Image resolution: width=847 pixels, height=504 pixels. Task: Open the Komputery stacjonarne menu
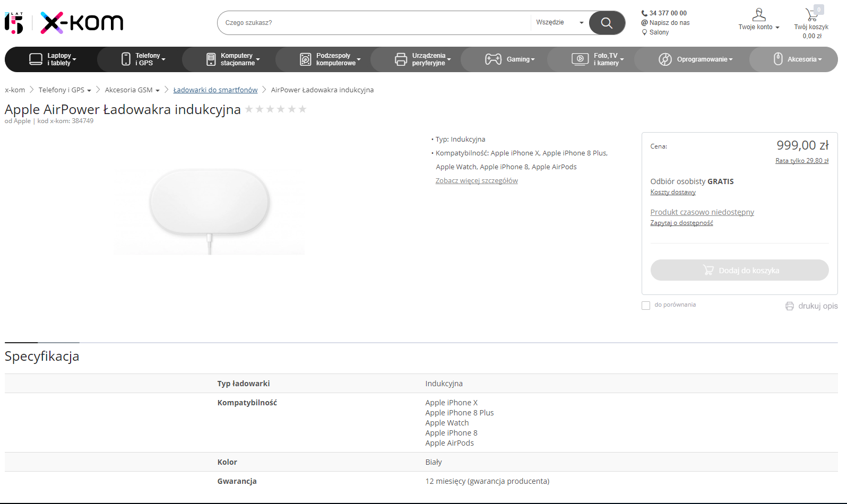(x=233, y=59)
